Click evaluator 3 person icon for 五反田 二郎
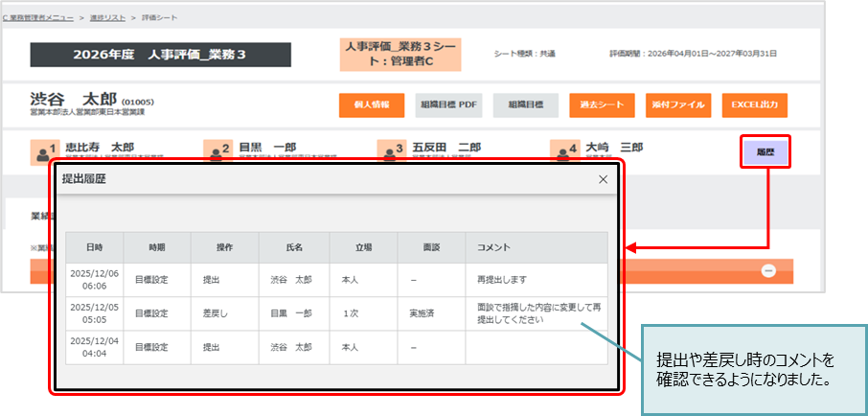The height and width of the screenshot is (416, 868). pyautogui.click(x=391, y=151)
